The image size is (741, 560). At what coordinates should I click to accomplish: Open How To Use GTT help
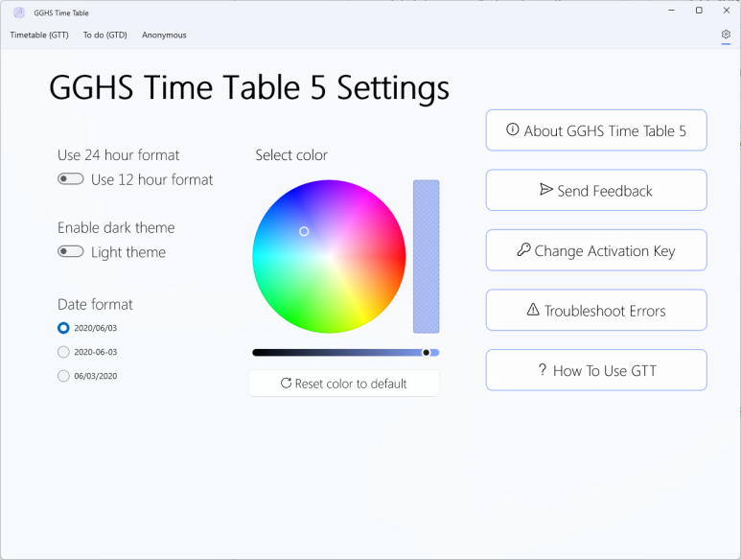point(596,370)
